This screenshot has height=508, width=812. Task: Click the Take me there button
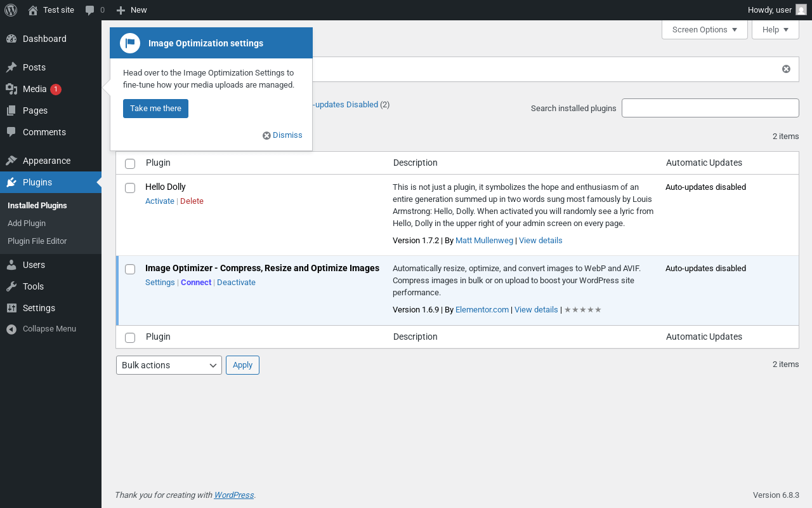[x=155, y=109]
